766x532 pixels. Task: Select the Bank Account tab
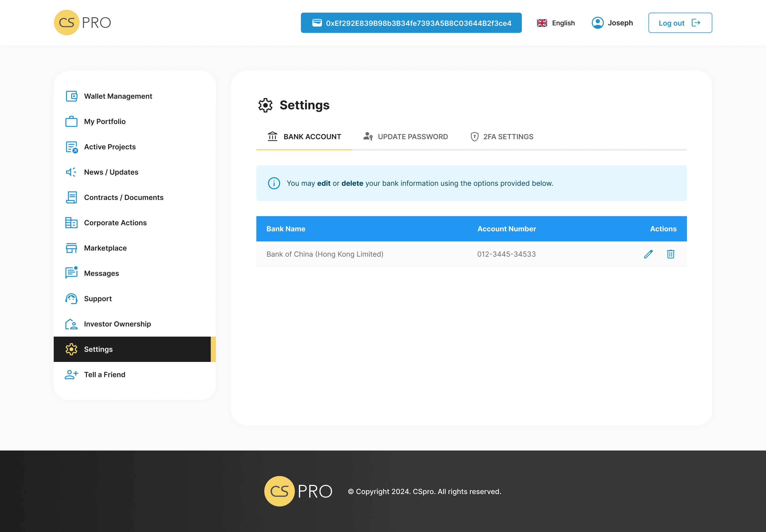(304, 137)
